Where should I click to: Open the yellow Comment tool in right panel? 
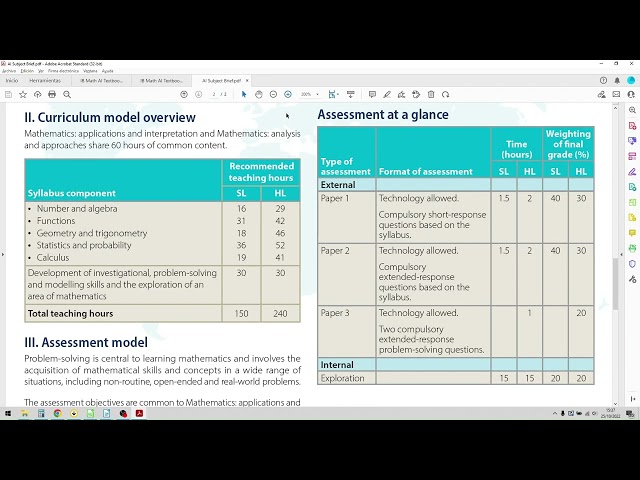[632, 233]
